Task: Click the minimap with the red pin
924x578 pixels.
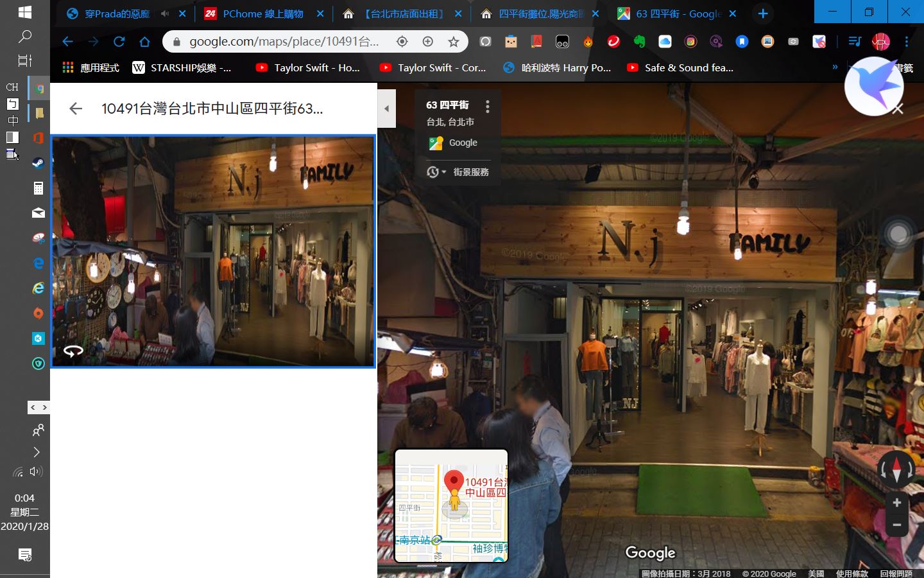Action: click(451, 505)
